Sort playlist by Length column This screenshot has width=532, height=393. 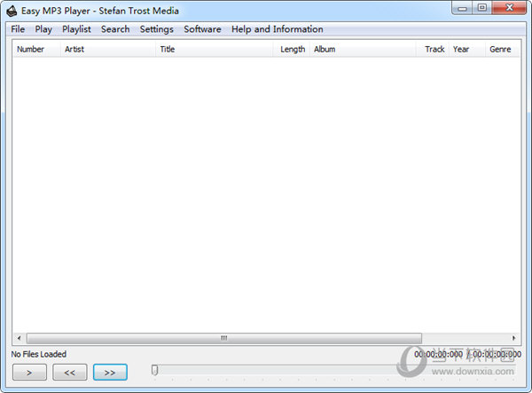tap(292, 49)
